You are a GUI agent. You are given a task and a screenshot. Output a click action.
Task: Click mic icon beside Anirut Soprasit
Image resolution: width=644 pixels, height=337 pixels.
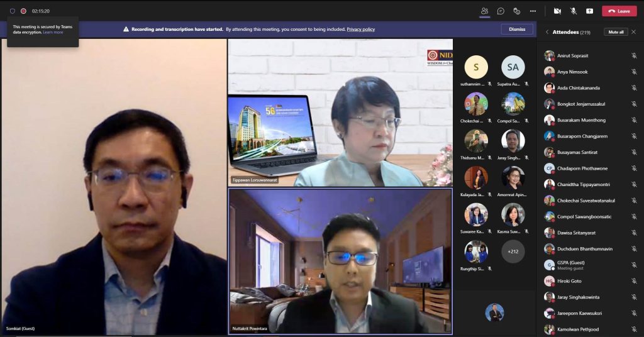pos(634,55)
